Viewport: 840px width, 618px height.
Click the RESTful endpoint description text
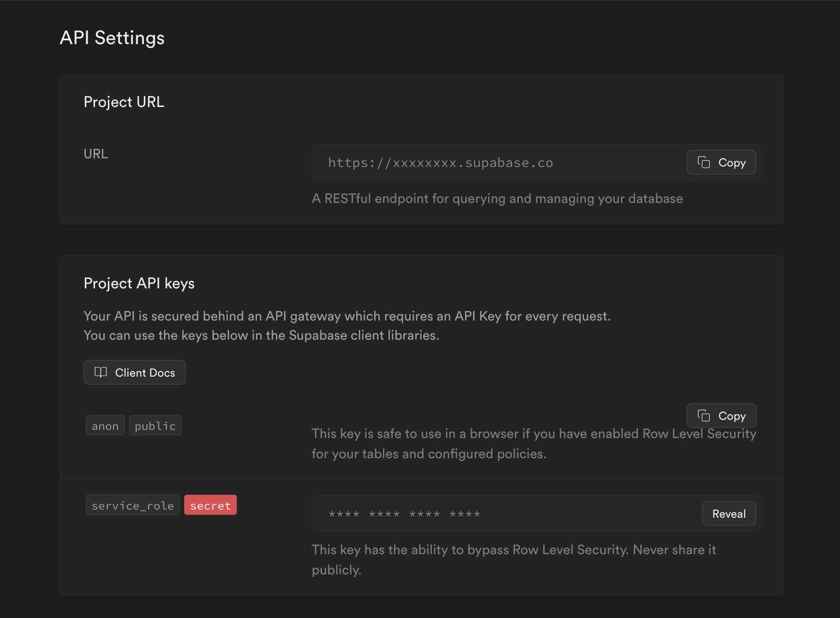[497, 199]
